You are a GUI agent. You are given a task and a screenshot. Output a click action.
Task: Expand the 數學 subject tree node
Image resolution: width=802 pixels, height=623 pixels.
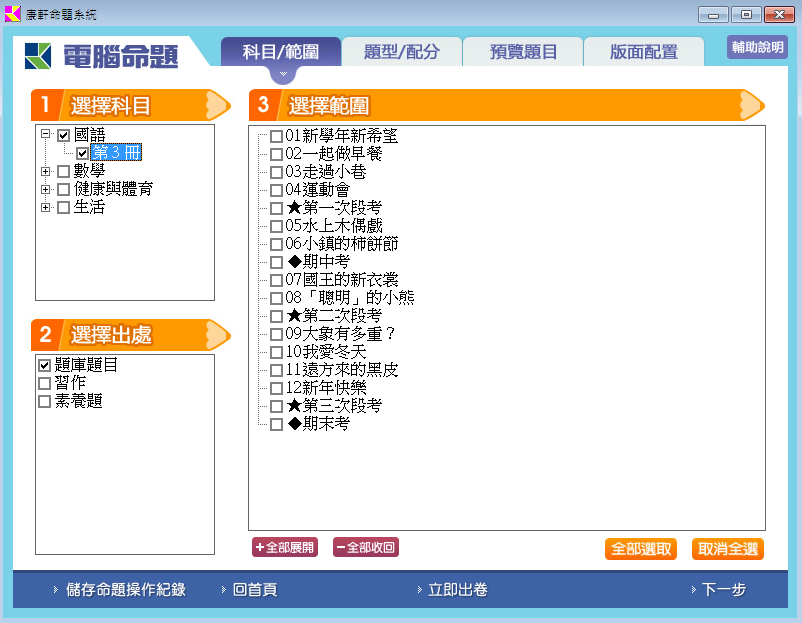46,172
